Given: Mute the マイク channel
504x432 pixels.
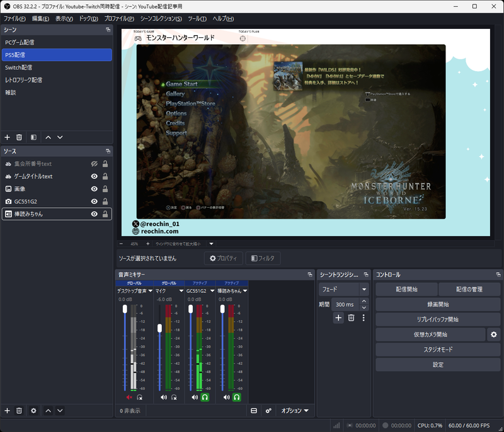Looking at the screenshot, I should 164,397.
